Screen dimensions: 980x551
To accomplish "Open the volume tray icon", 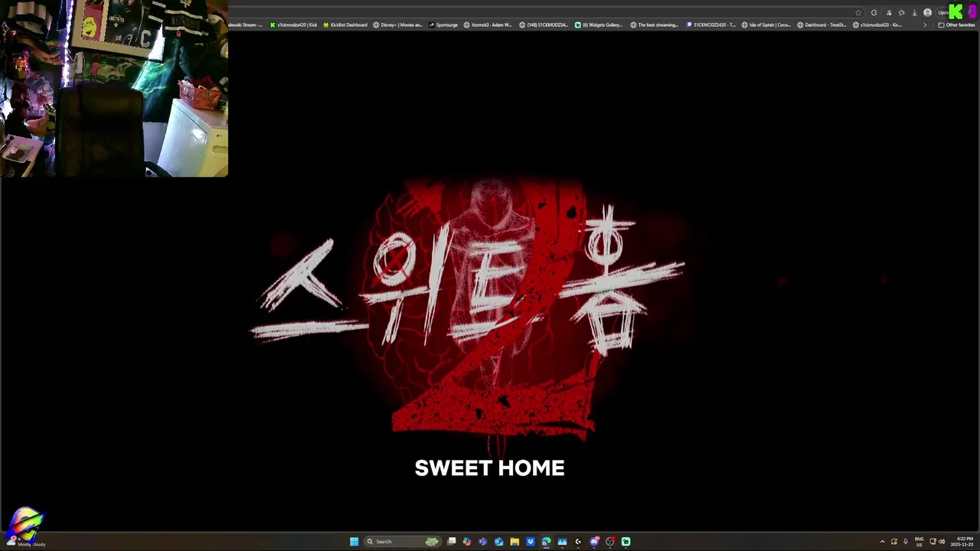I will coord(942,542).
